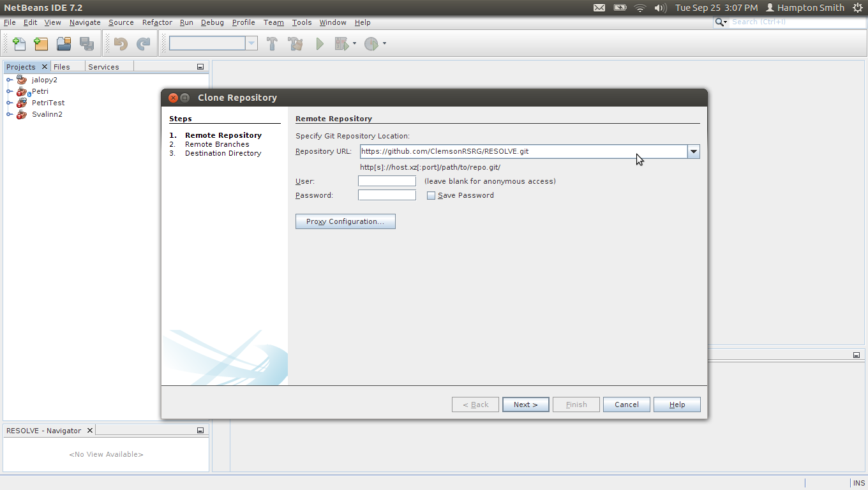This screenshot has width=868, height=490.
Task: Click the Undo arrow icon
Action: (121, 44)
